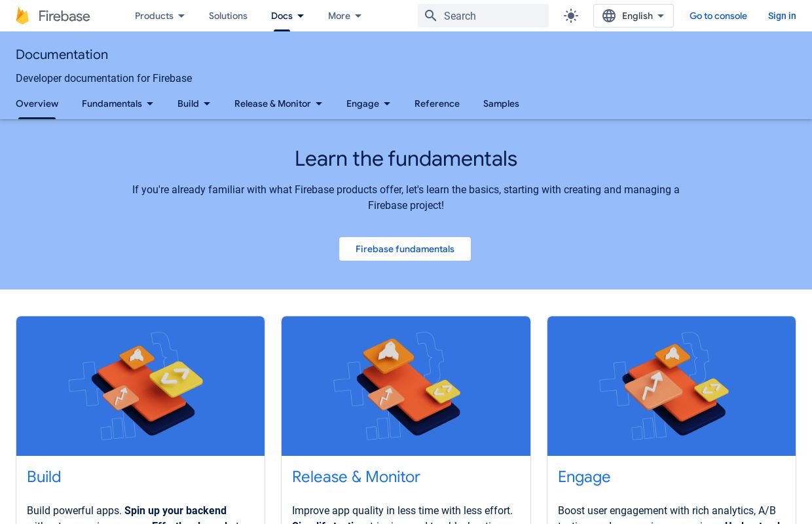812x524 pixels.
Task: Click the Firebase flame logo
Action: [22, 16]
